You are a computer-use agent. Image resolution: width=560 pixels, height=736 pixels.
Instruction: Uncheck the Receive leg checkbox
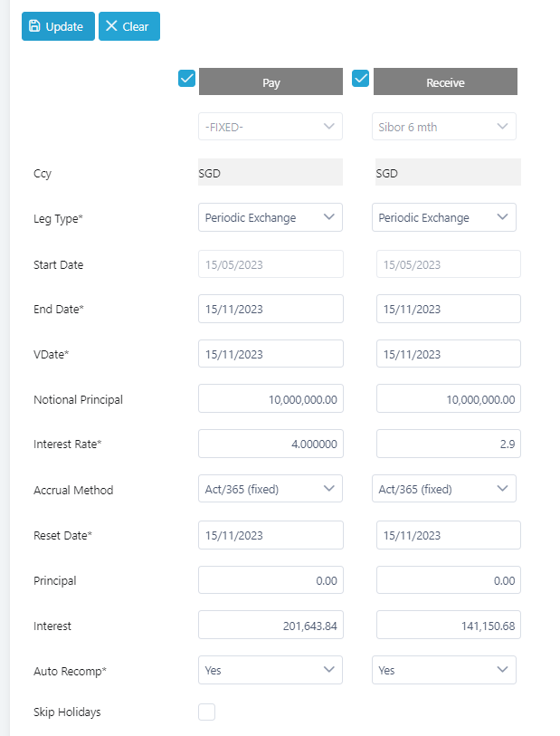pos(360,79)
